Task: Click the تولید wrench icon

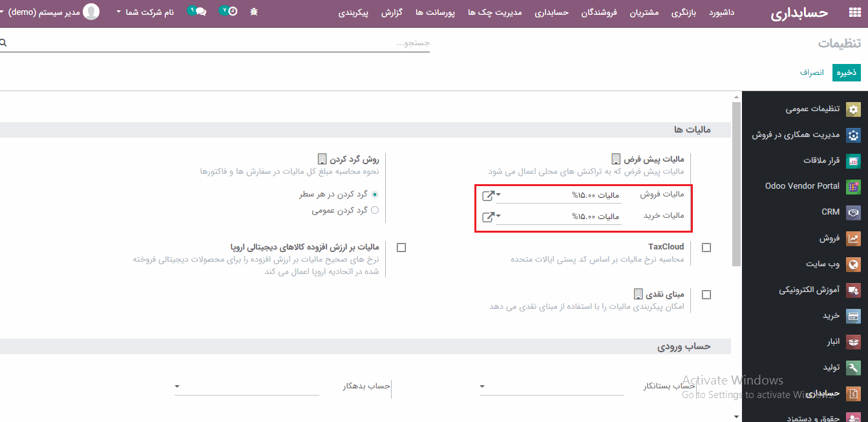Action: 854,368
